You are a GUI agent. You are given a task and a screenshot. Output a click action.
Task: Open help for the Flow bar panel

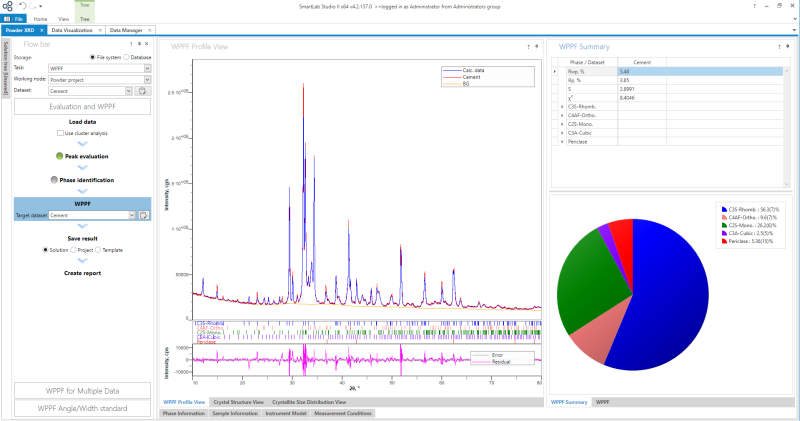click(x=131, y=44)
